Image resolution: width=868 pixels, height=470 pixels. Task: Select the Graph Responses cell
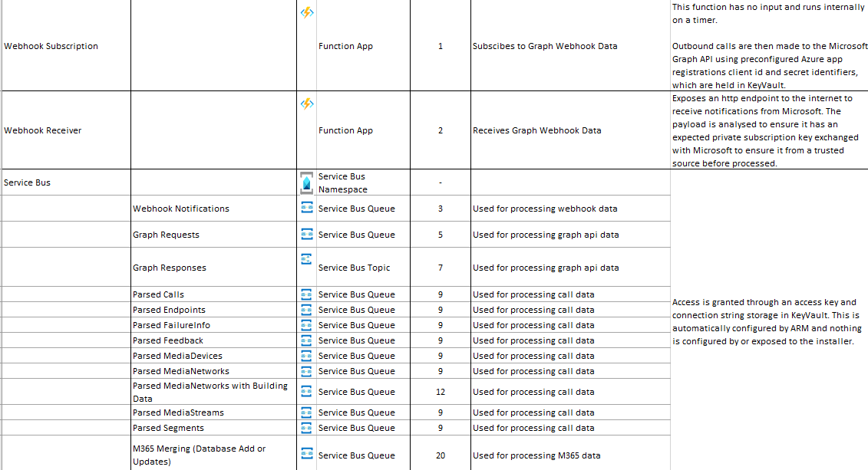tap(213, 267)
